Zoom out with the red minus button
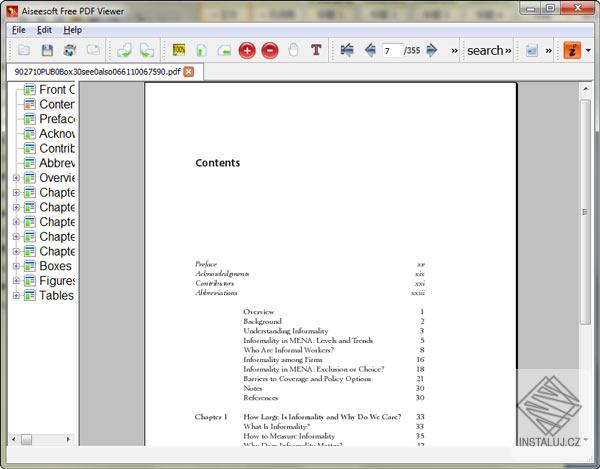 tap(270, 50)
